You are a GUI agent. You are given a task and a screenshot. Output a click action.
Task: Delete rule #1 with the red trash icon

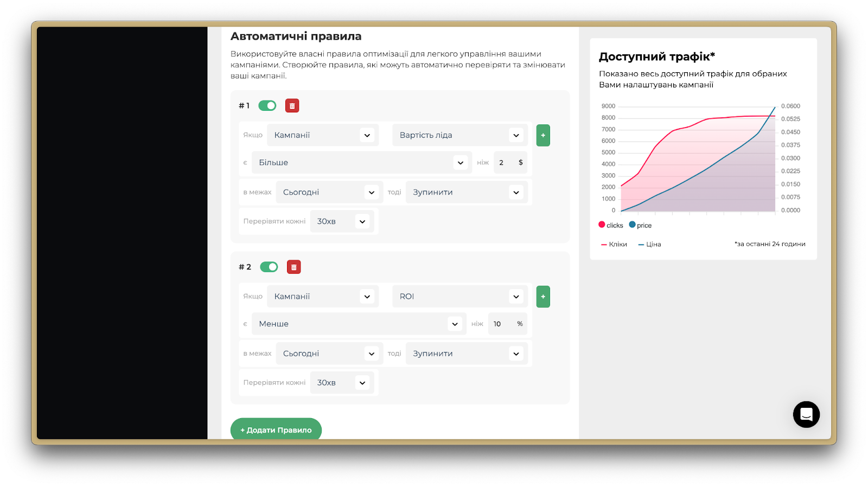tap(292, 106)
